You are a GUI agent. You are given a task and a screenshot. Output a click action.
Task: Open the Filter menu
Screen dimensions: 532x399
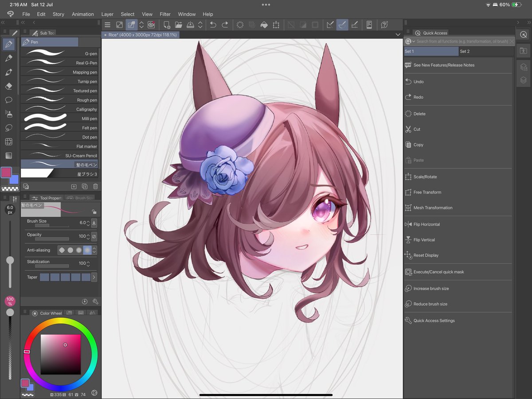[x=165, y=14]
